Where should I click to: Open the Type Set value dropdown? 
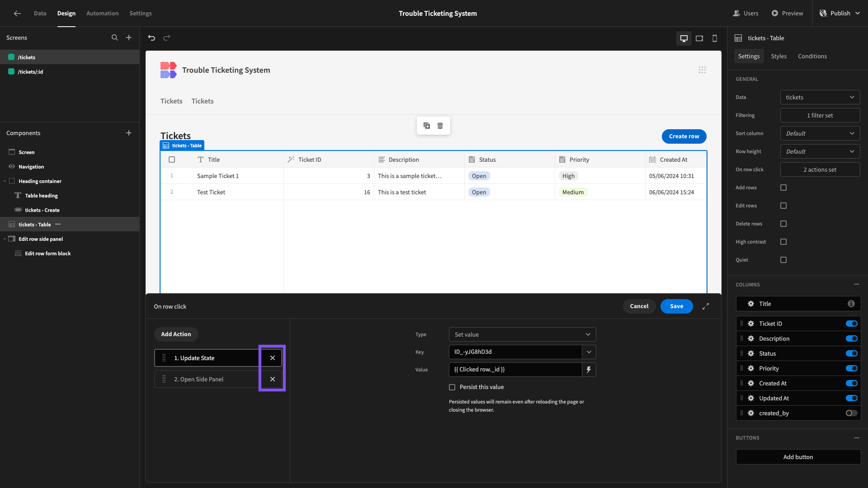tap(522, 334)
